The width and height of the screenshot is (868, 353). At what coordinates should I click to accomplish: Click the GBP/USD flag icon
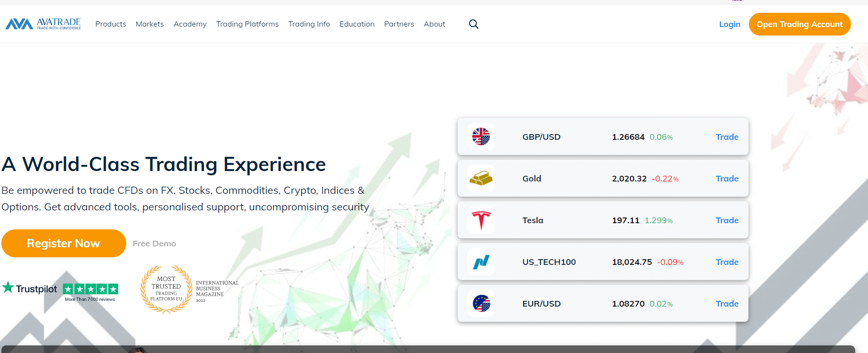[481, 137]
